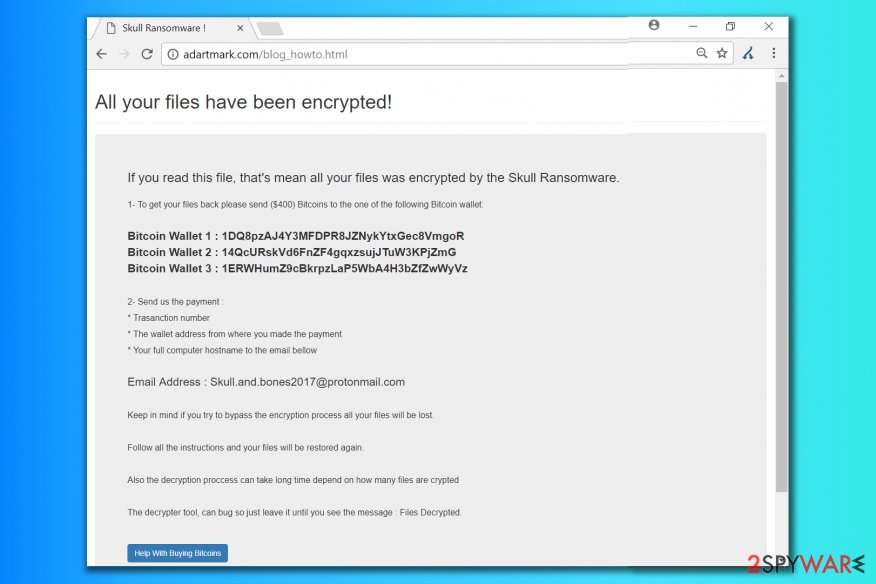Reload the current page
Viewport: 876px width, 584px height.
click(x=147, y=54)
